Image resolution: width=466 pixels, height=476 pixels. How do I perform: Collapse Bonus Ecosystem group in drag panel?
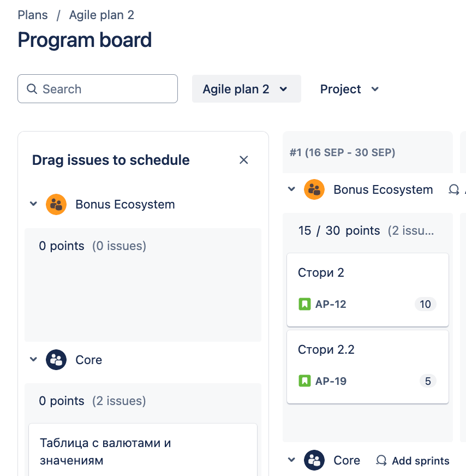click(33, 204)
